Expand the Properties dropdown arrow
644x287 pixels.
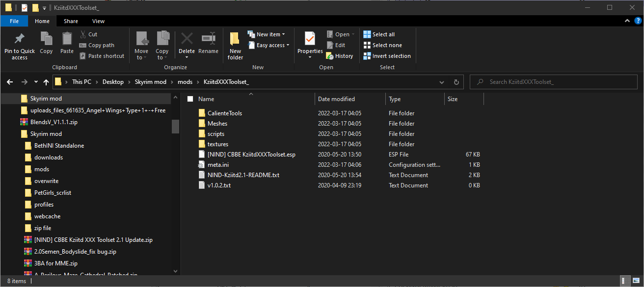310,57
